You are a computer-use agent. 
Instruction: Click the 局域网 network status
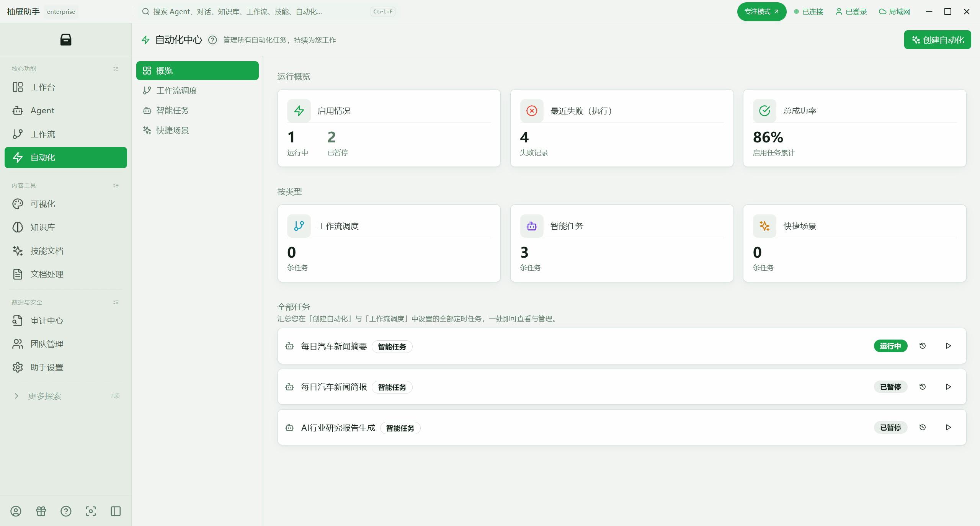pos(894,12)
